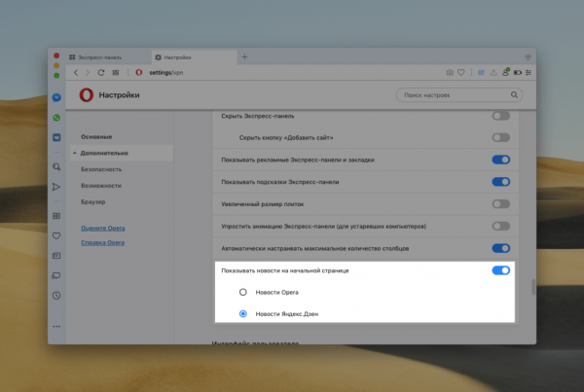This screenshot has height=392, width=584.
Task: Switch to the 'Экспресс-панель' tab
Action: (108, 57)
